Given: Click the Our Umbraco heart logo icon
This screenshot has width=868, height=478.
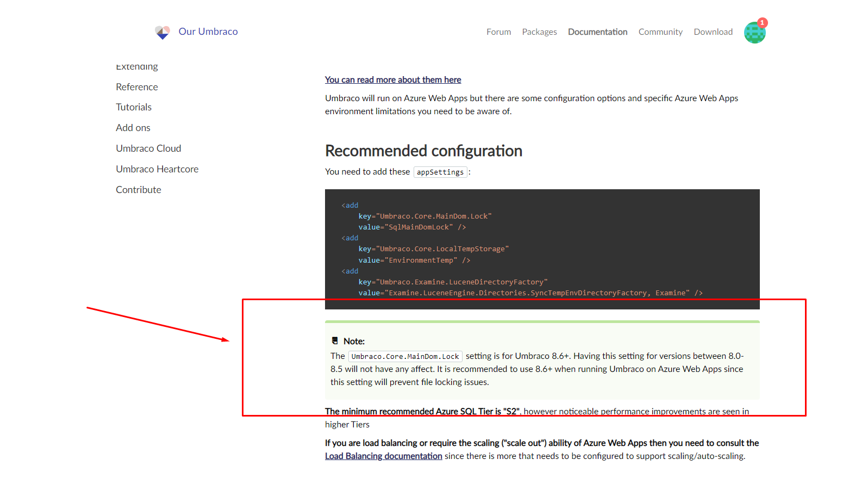Looking at the screenshot, I should [x=163, y=32].
